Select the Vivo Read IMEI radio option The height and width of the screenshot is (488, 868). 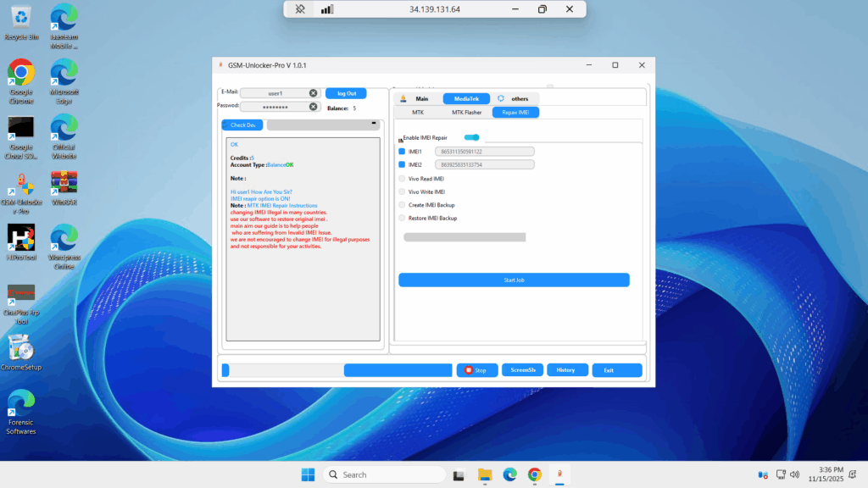(403, 179)
